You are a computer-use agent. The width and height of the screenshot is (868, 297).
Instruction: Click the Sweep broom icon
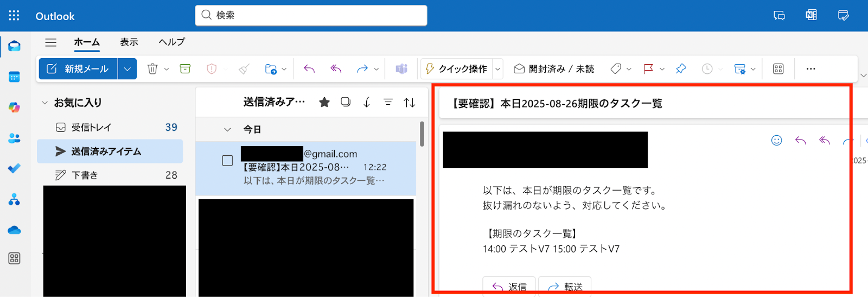(x=244, y=69)
